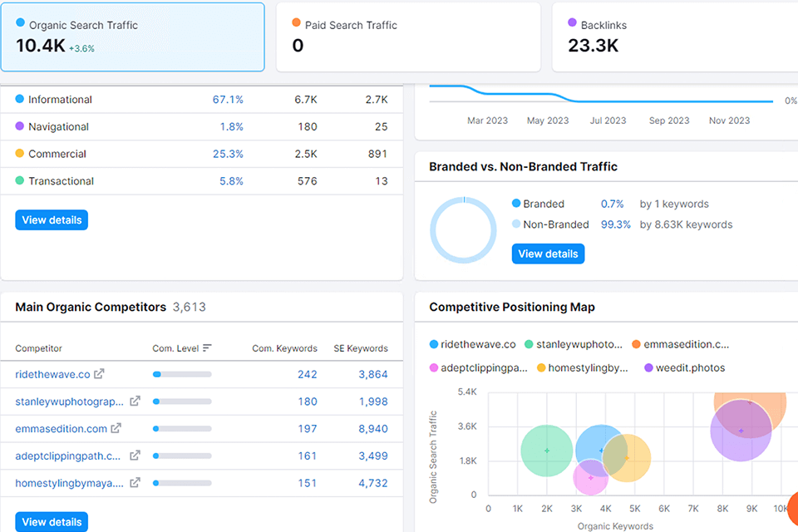
Task: Hide homestylingby… series in the map legend
Action: coord(582,367)
